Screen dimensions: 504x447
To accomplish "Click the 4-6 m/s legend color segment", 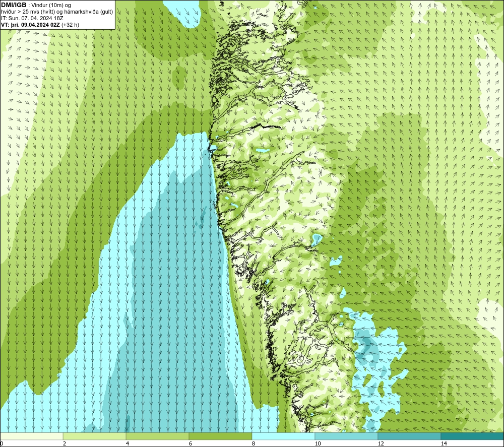I will coord(157,436).
